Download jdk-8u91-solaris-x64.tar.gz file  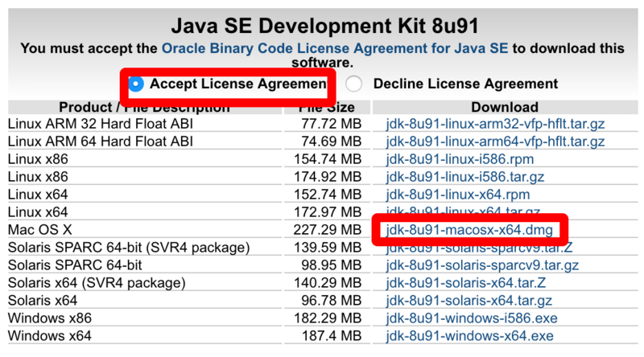pyautogui.click(x=469, y=301)
